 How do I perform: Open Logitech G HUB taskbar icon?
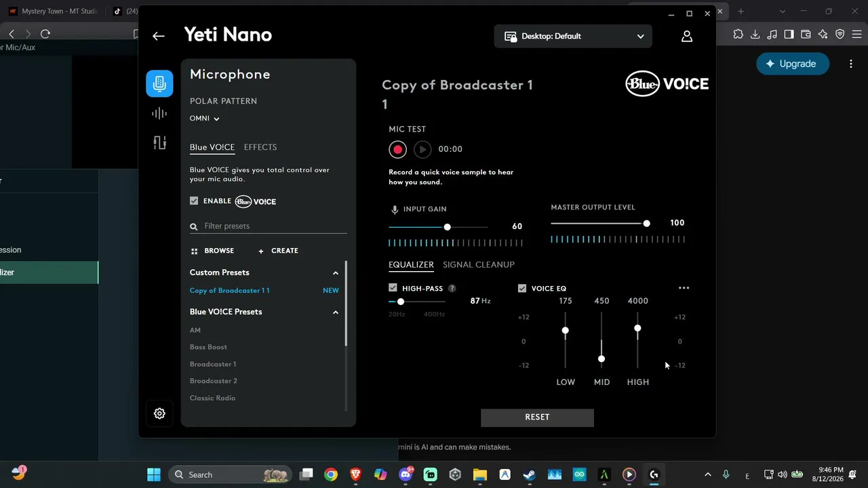[x=654, y=474]
